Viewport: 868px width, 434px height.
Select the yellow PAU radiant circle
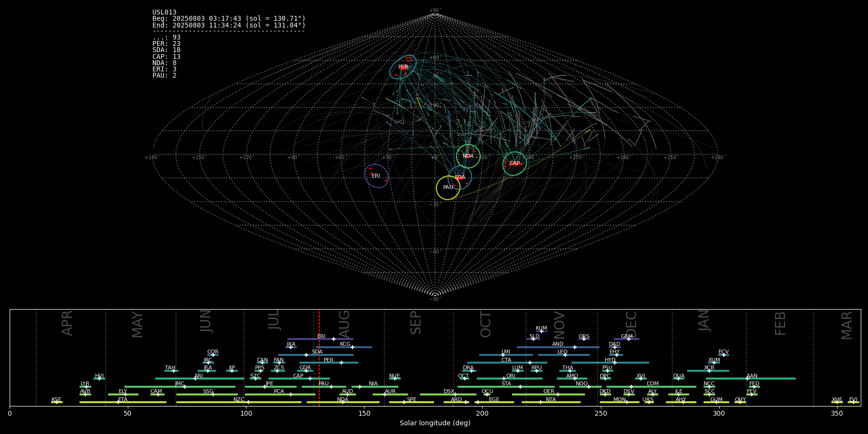(448, 188)
